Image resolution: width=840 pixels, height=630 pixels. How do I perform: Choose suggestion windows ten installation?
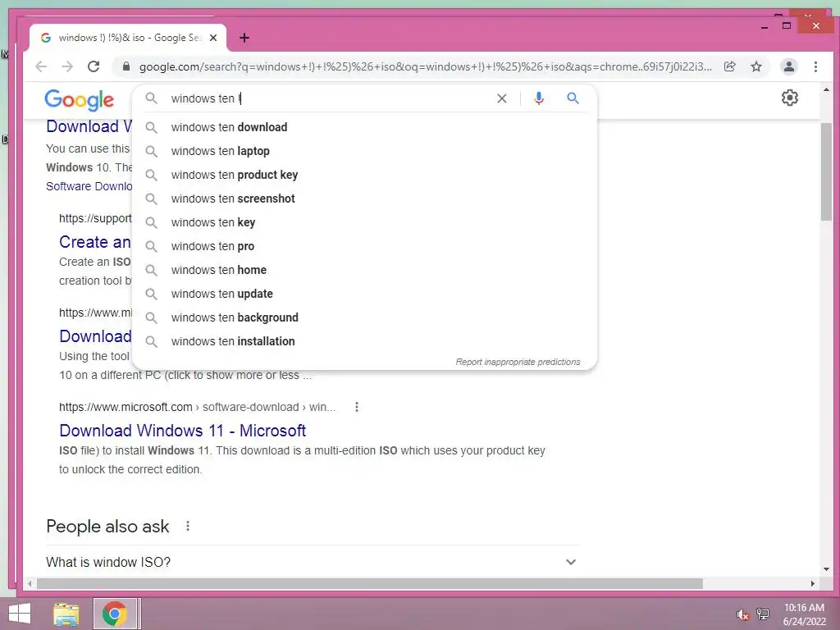click(364, 341)
